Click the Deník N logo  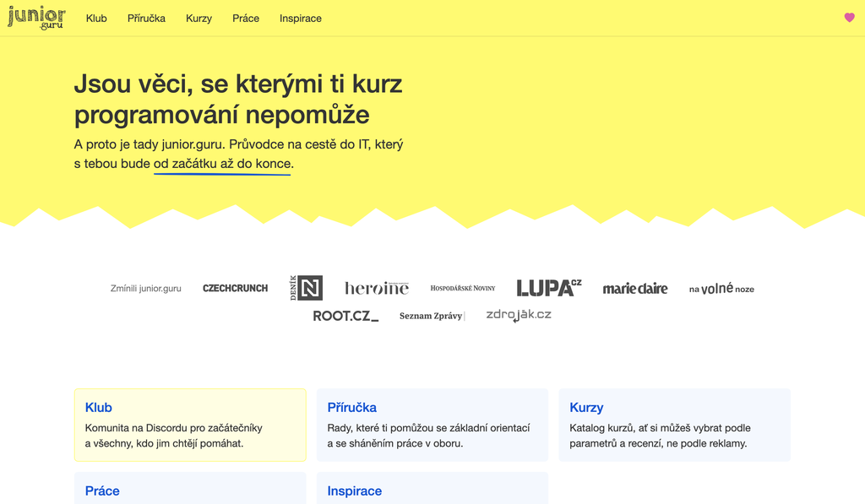pos(306,288)
